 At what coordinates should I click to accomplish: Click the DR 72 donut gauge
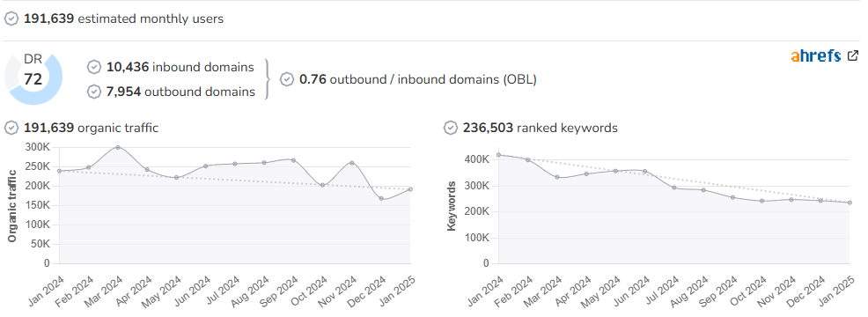pyautogui.click(x=33, y=78)
